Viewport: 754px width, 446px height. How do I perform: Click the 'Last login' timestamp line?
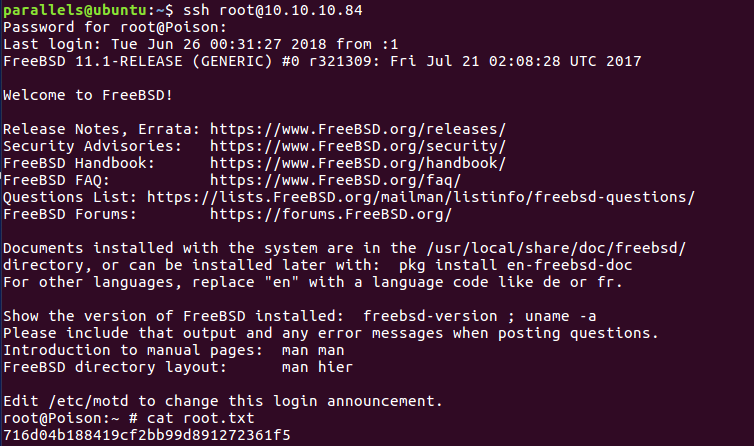click(x=201, y=44)
